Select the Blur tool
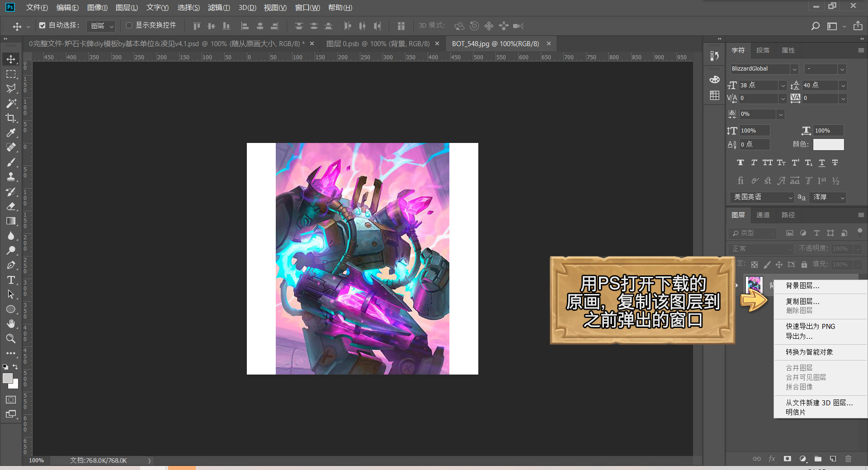 coord(11,236)
